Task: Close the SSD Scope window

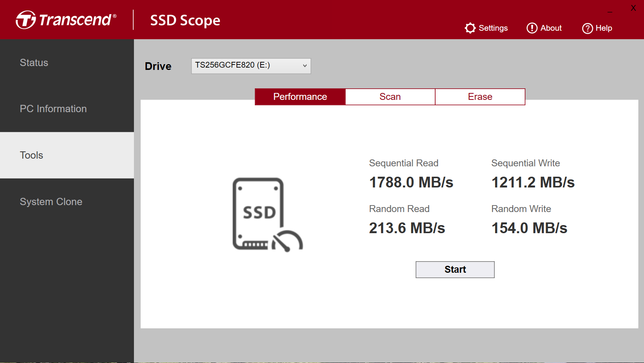Action: pos(633,8)
